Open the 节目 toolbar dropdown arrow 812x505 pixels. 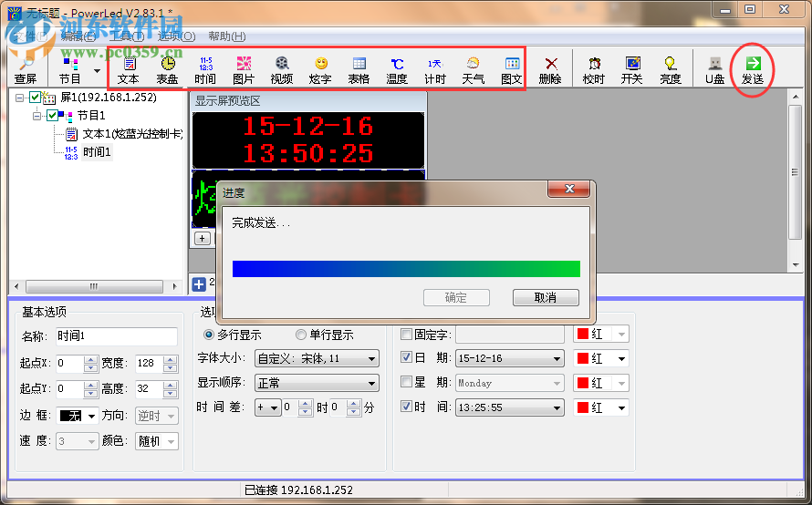tap(97, 70)
